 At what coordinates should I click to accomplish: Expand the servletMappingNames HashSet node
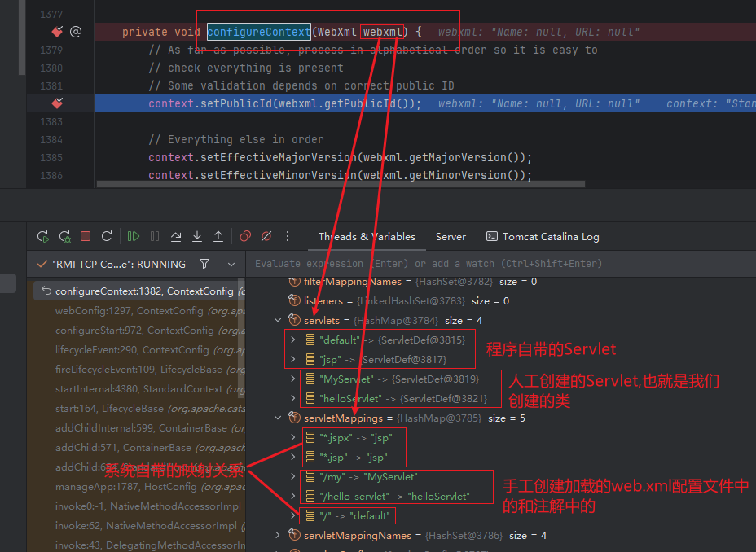pyautogui.click(x=278, y=535)
